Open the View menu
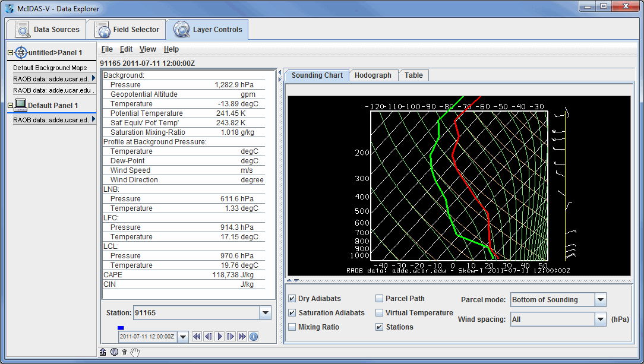Viewport: 644px width, 364px height. coord(147,49)
